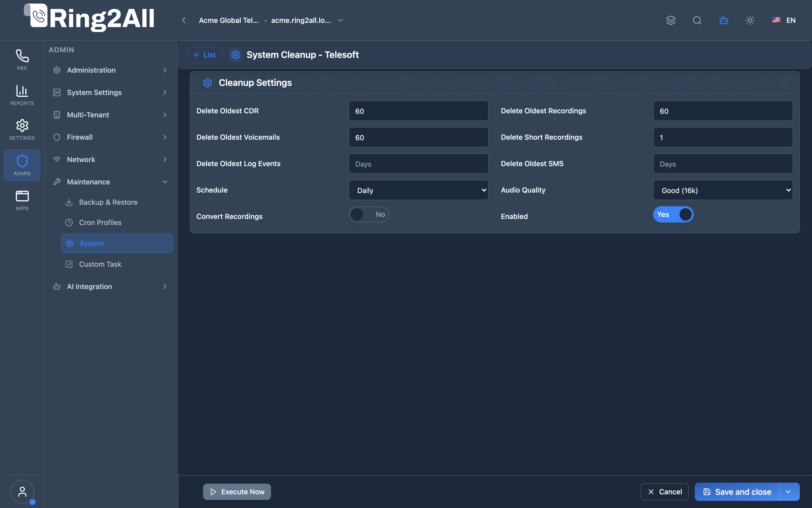Open the user profile avatar
Image resolution: width=812 pixels, height=508 pixels.
coord(22,491)
